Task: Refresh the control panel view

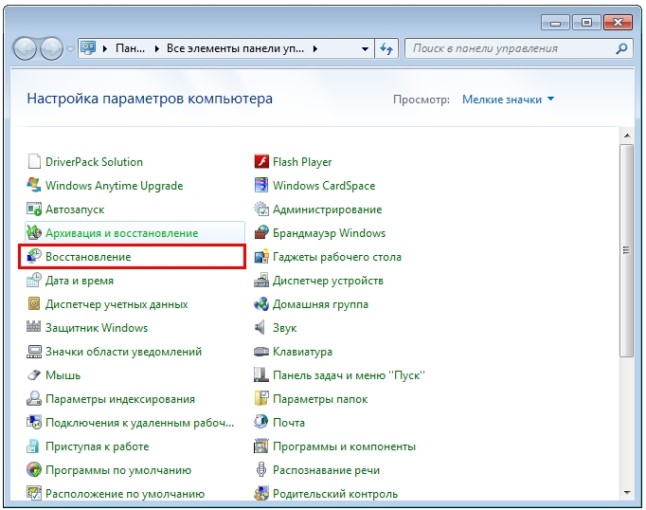Action: [386, 49]
